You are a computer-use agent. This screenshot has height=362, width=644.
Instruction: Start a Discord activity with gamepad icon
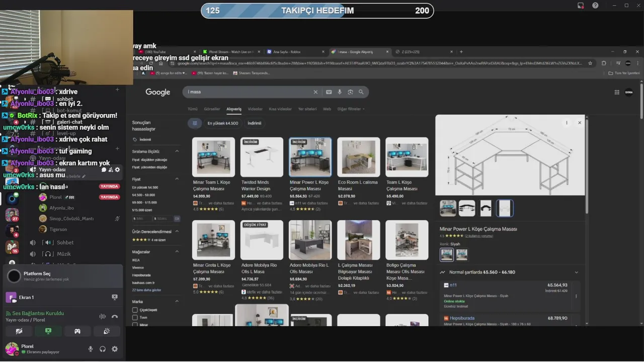77,331
